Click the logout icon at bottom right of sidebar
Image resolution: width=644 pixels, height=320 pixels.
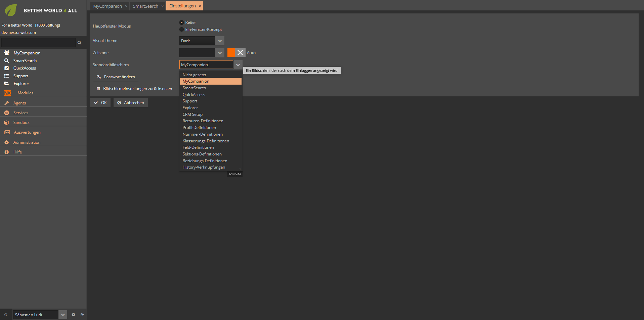pos(82,315)
